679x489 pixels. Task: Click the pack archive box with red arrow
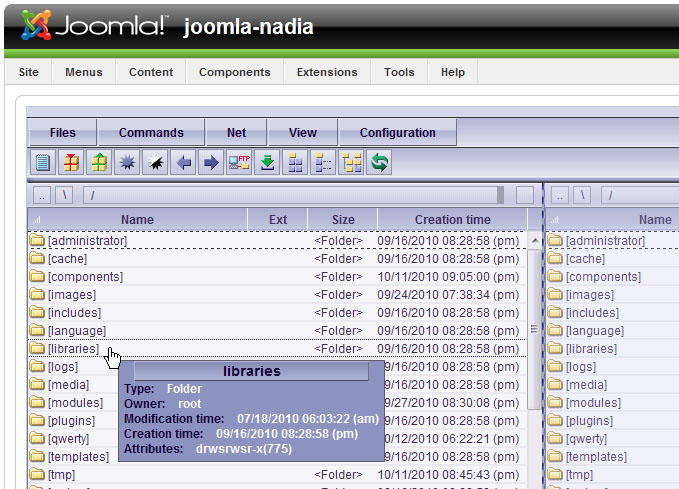tap(71, 163)
